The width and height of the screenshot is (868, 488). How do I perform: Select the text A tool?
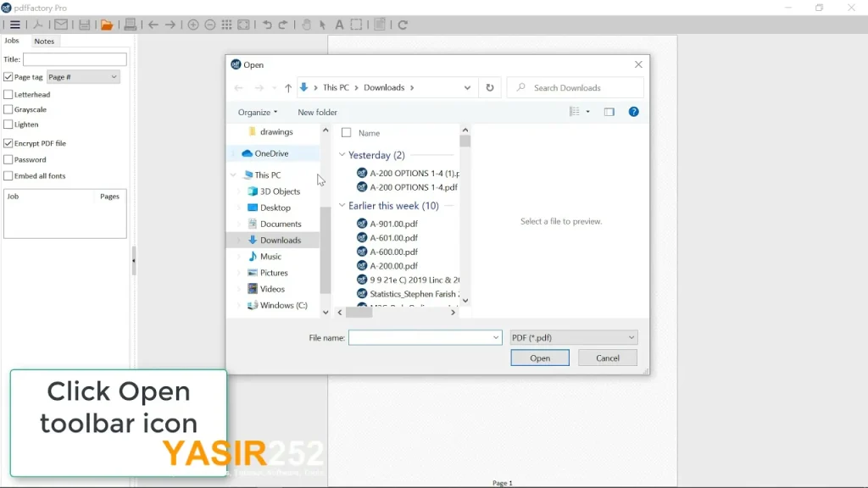[339, 25]
